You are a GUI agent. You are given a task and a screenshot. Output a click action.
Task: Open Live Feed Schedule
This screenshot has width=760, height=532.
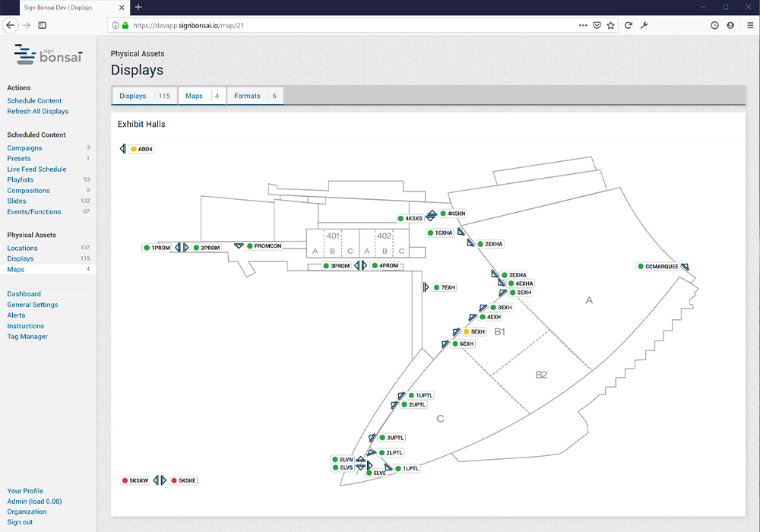(36, 169)
